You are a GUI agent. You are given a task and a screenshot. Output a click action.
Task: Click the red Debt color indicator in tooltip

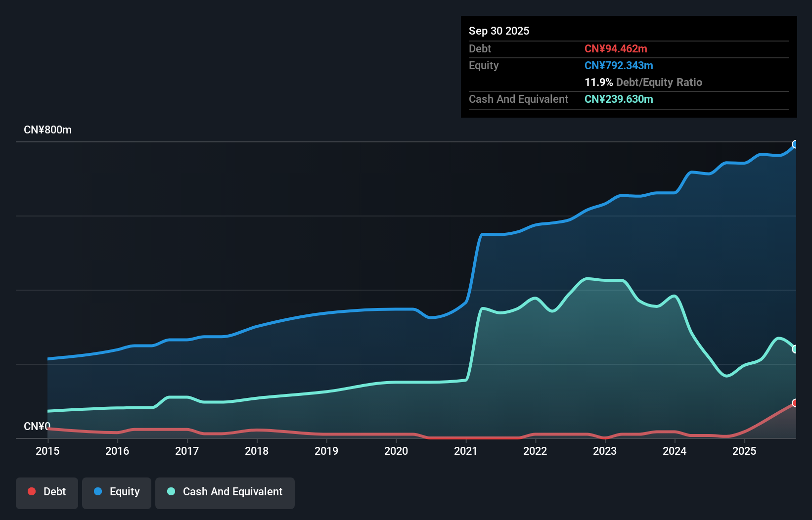[616, 48]
